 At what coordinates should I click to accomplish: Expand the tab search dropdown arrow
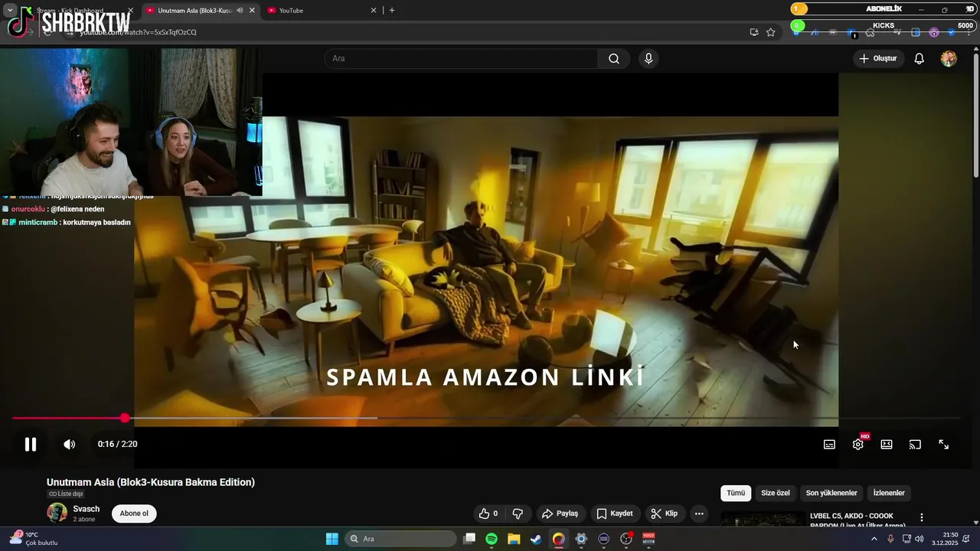click(x=10, y=11)
